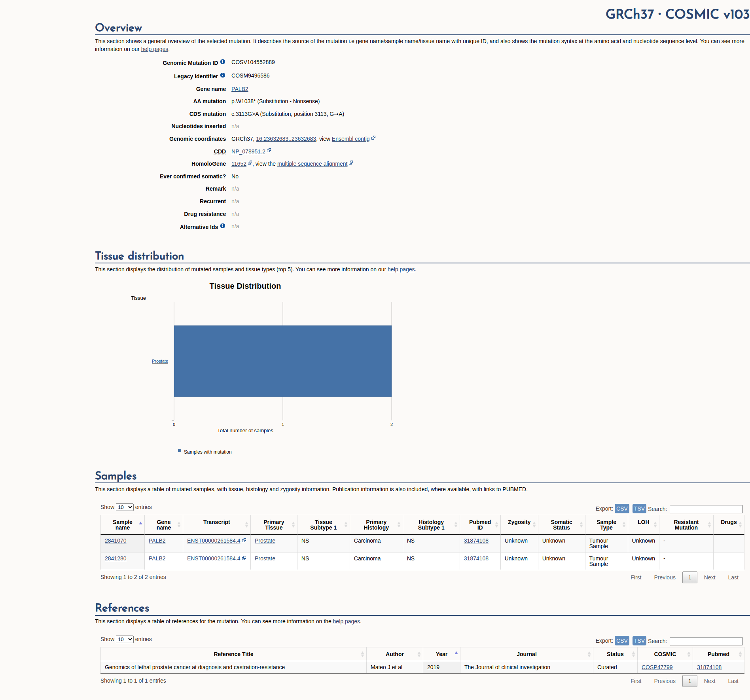Open genomic coordinates 16:23632683..23632683 link
Screen dimensions: 750x700
pos(286,139)
